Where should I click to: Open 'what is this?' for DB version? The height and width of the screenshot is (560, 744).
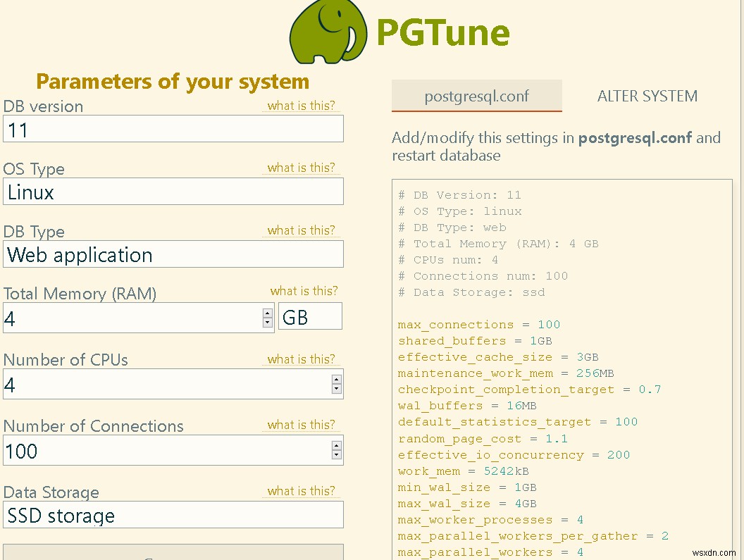pyautogui.click(x=302, y=106)
